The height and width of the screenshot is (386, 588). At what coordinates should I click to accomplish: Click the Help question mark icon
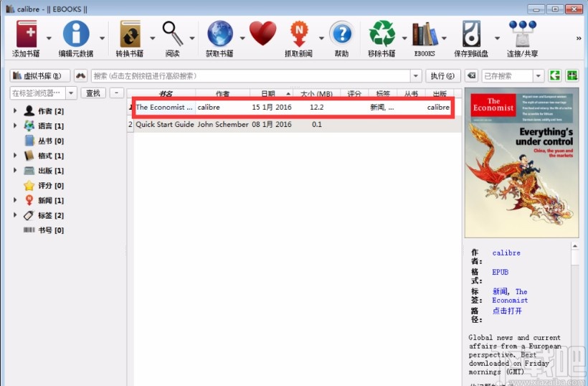pyautogui.click(x=341, y=34)
